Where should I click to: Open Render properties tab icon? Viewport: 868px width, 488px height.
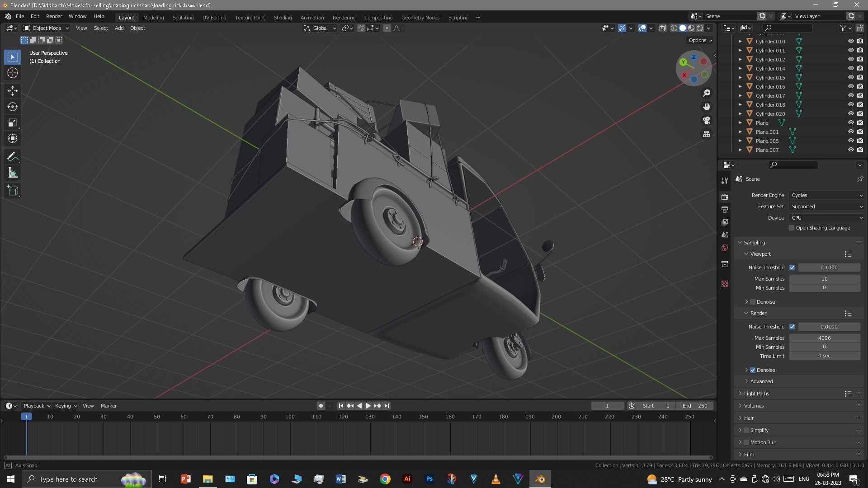(725, 197)
